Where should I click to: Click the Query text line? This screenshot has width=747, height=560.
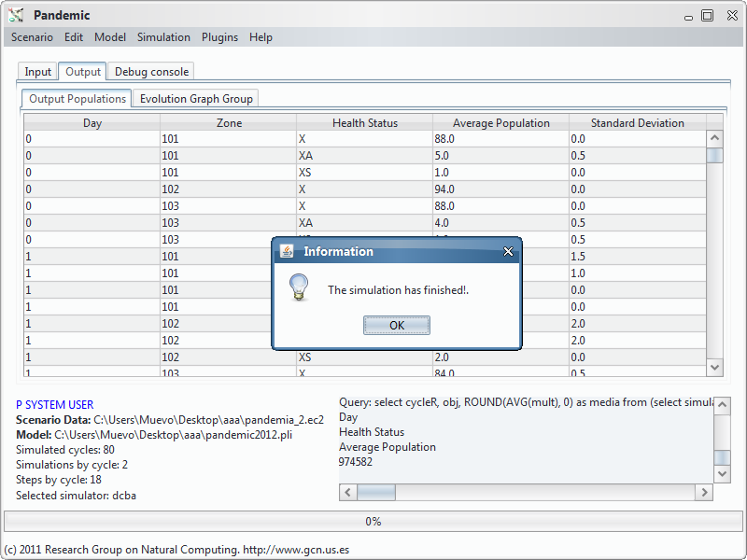[x=526, y=402]
